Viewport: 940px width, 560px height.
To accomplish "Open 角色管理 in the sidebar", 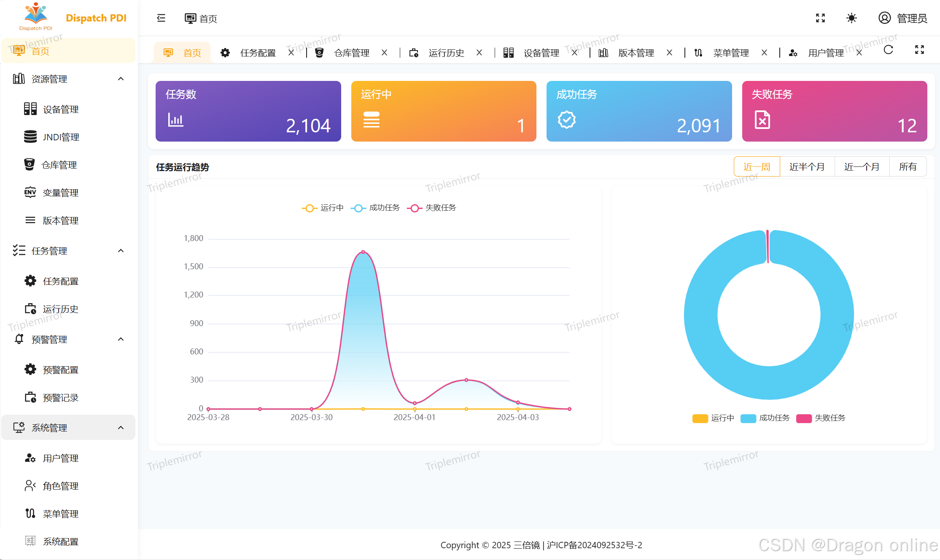I will [x=60, y=486].
